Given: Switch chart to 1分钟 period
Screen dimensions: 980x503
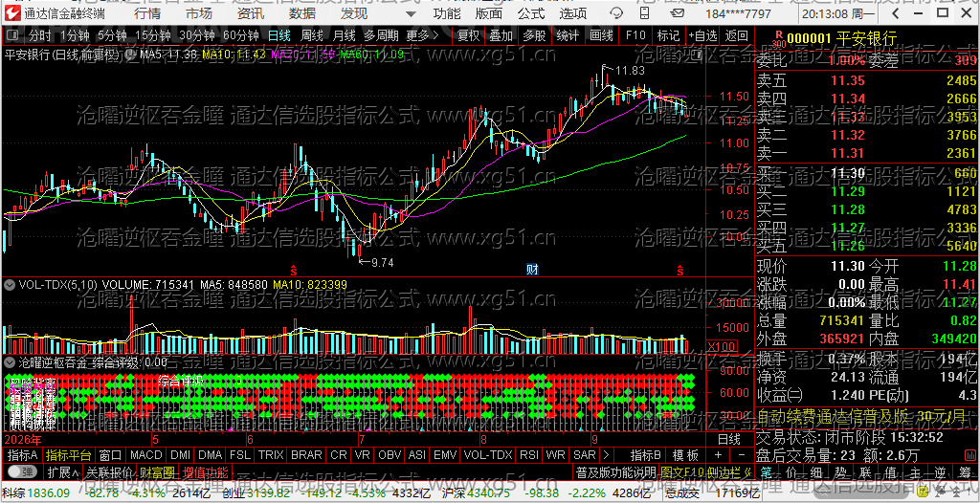Looking at the screenshot, I should click(75, 35).
